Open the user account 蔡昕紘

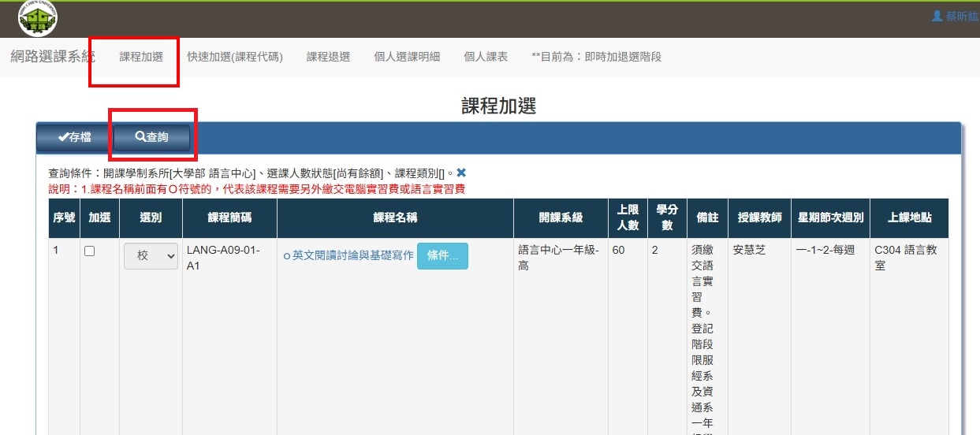pyautogui.click(x=955, y=16)
